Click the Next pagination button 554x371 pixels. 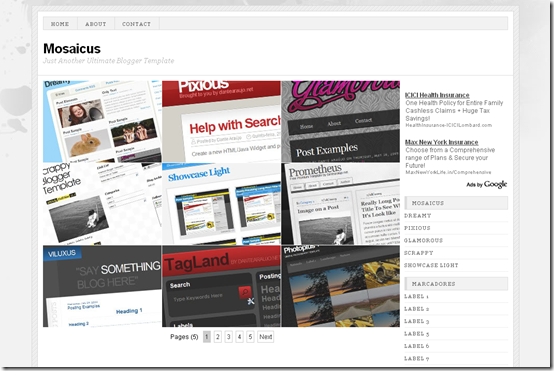click(x=265, y=337)
